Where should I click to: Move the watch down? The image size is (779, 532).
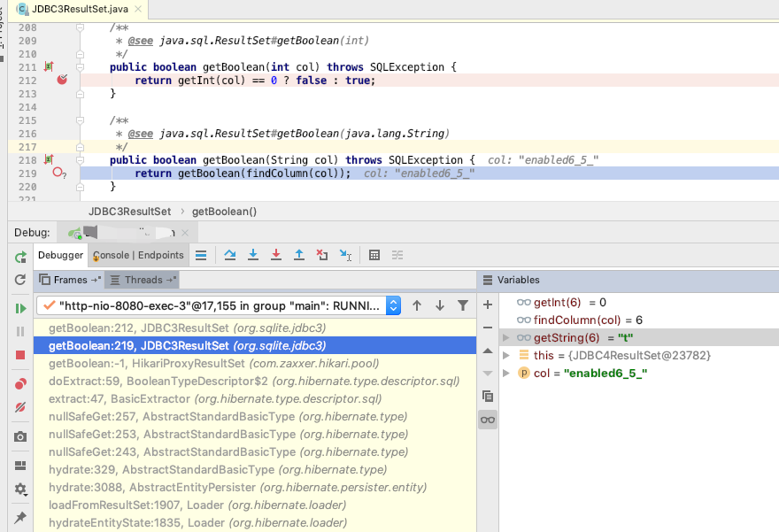point(488,374)
